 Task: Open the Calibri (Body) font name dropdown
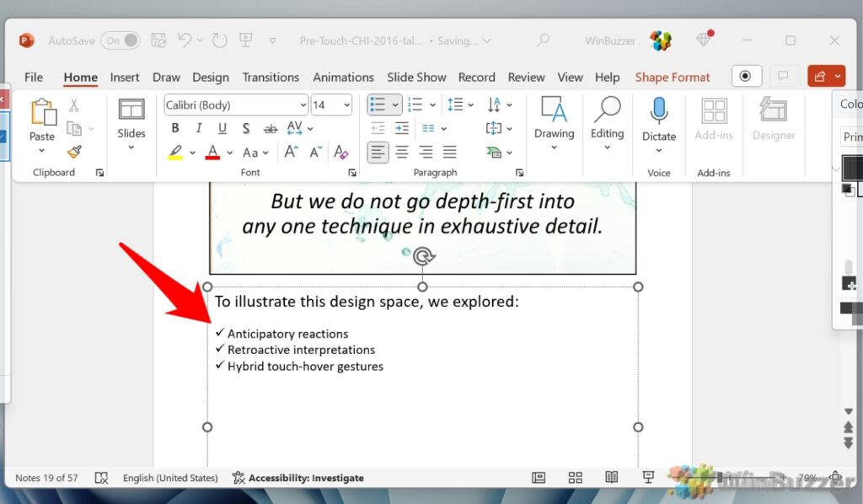[x=303, y=105]
